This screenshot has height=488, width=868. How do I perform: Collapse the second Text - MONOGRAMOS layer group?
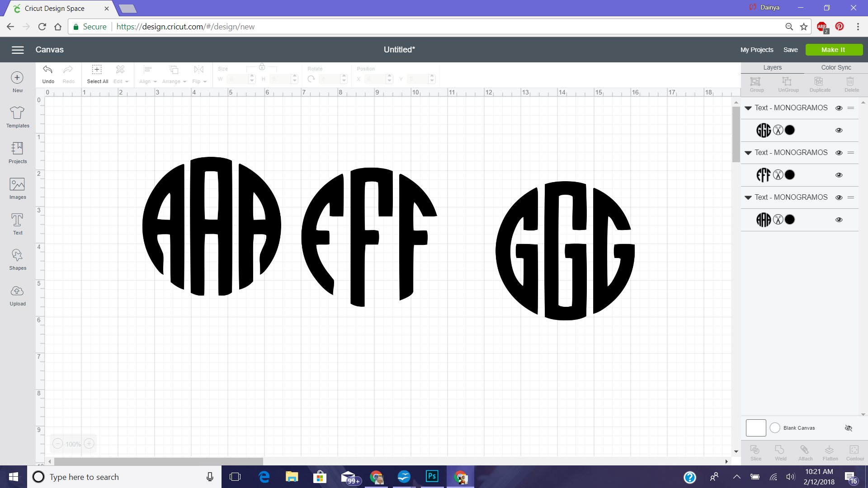[x=748, y=153]
